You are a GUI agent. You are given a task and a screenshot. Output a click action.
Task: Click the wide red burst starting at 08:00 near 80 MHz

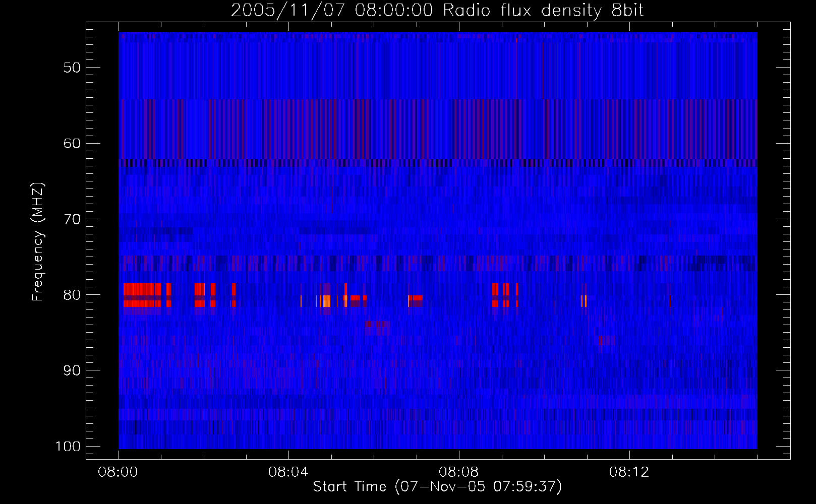(142, 295)
